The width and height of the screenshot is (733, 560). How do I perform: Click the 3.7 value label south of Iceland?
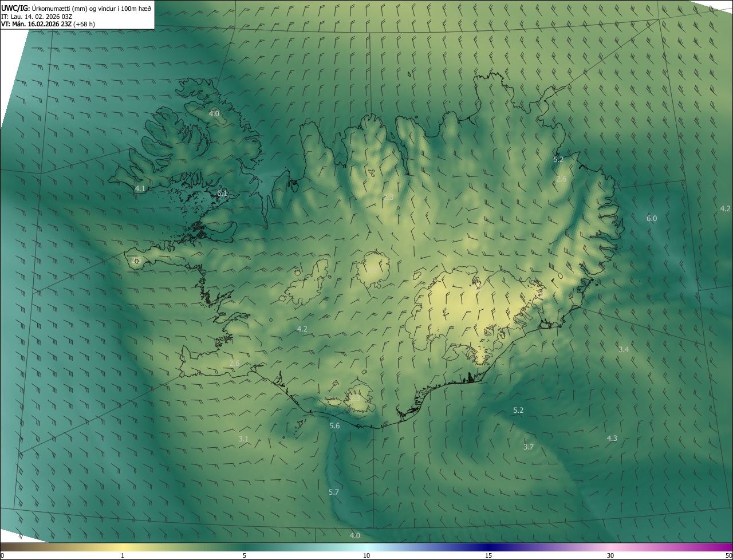pos(529,447)
